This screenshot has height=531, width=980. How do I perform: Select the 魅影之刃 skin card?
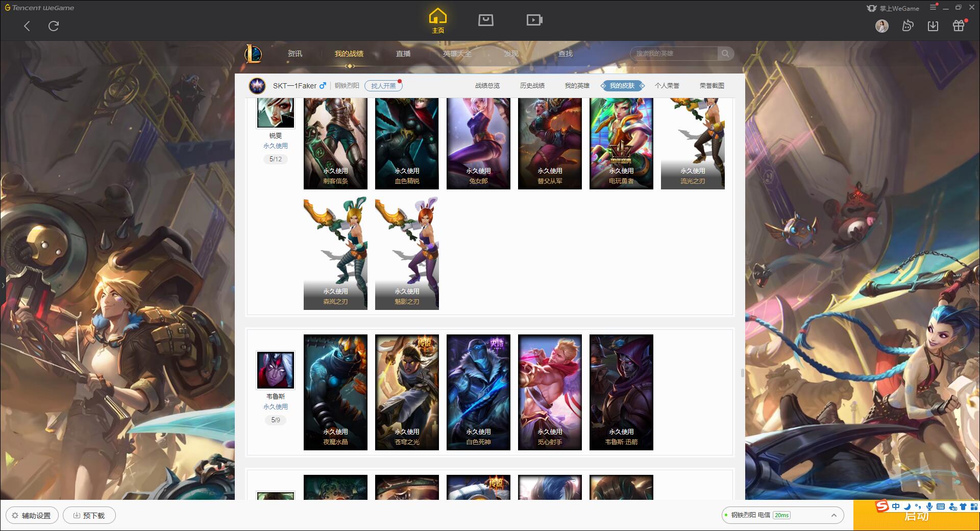pos(407,253)
